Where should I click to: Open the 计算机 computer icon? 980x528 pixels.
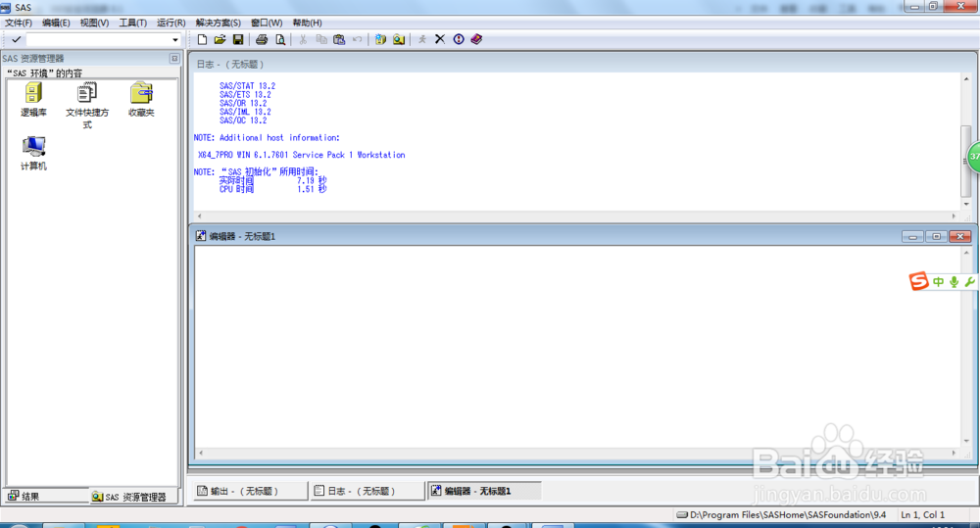pyautogui.click(x=33, y=153)
